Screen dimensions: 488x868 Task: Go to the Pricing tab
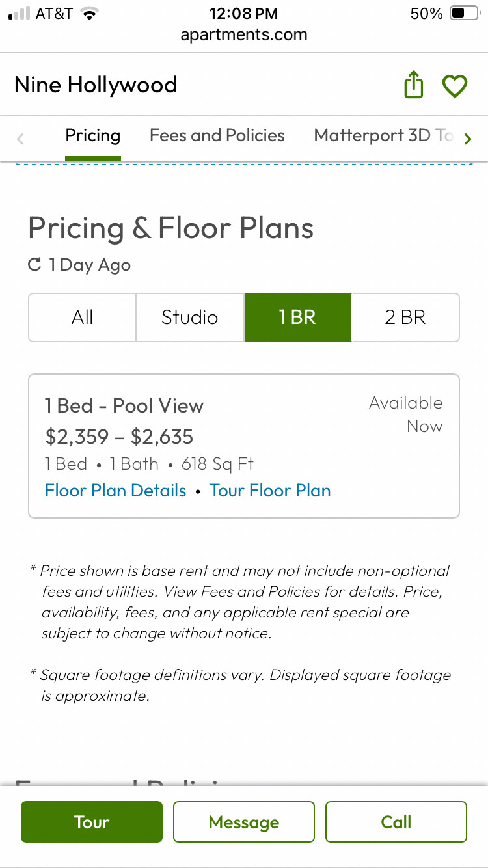93,135
